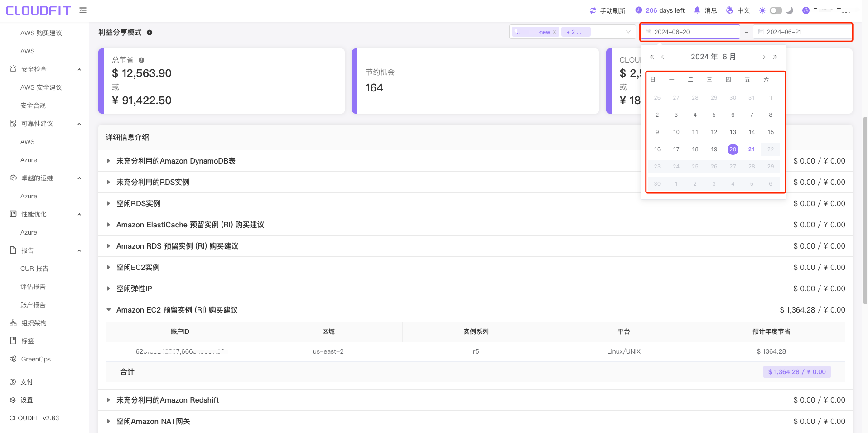This screenshot has height=433, width=868.
Task: Click the 6 月 month label
Action: pos(729,57)
